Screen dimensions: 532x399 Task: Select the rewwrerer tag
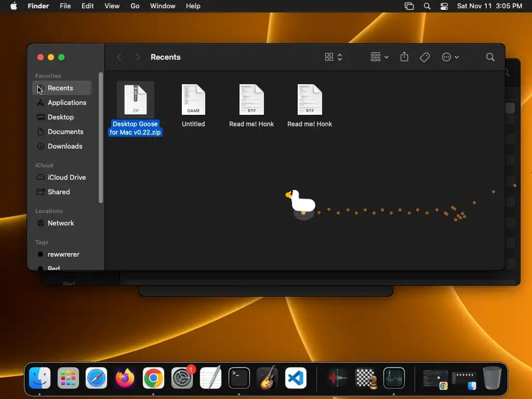pos(62,255)
